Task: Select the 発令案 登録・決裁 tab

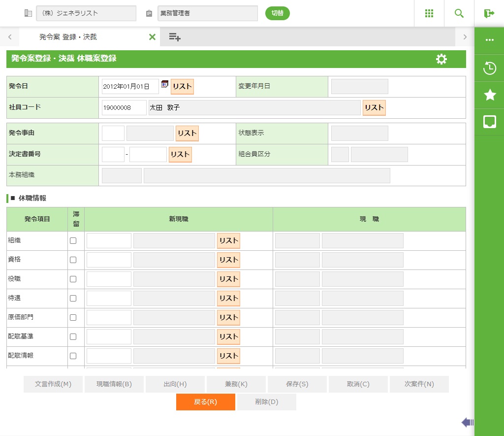Action: pos(68,37)
